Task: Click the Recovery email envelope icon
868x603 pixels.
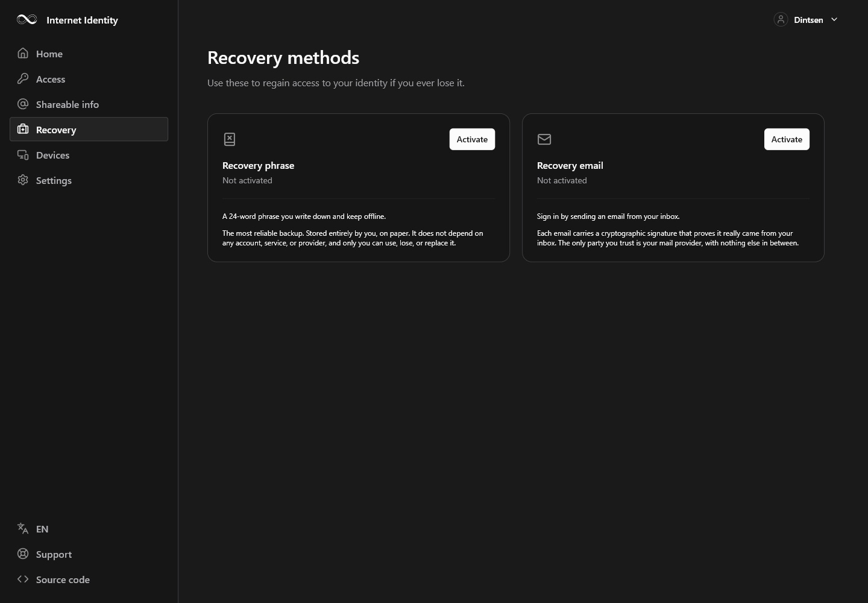Action: click(x=544, y=139)
